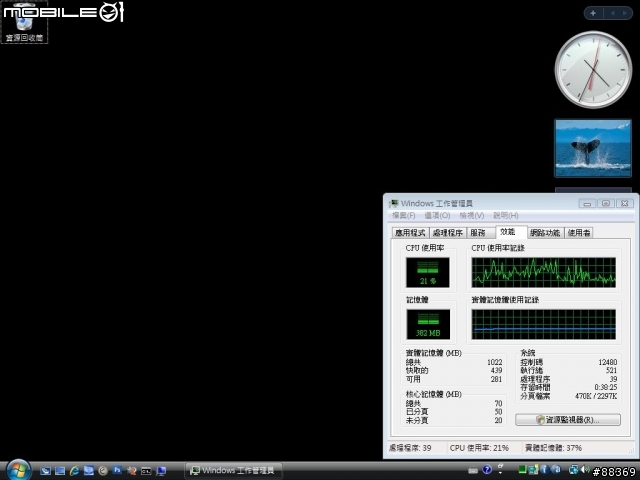Click status bar 處理程序: 39 entry

pyautogui.click(x=410, y=448)
